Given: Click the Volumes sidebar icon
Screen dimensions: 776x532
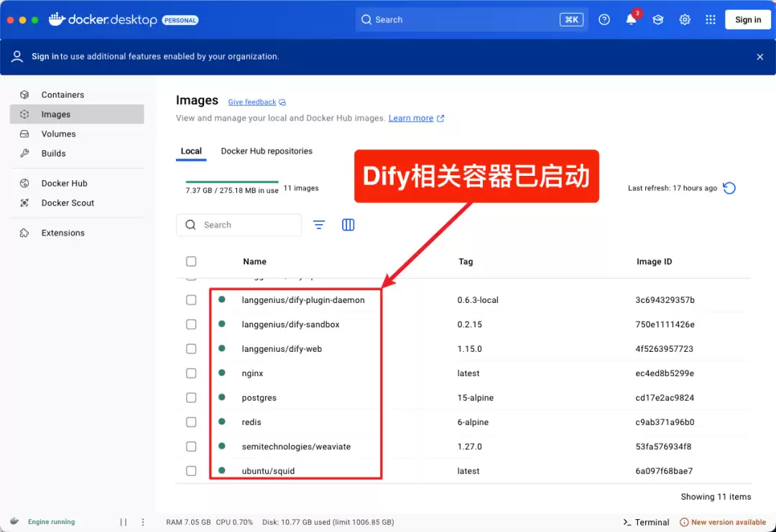Looking at the screenshot, I should [x=24, y=134].
